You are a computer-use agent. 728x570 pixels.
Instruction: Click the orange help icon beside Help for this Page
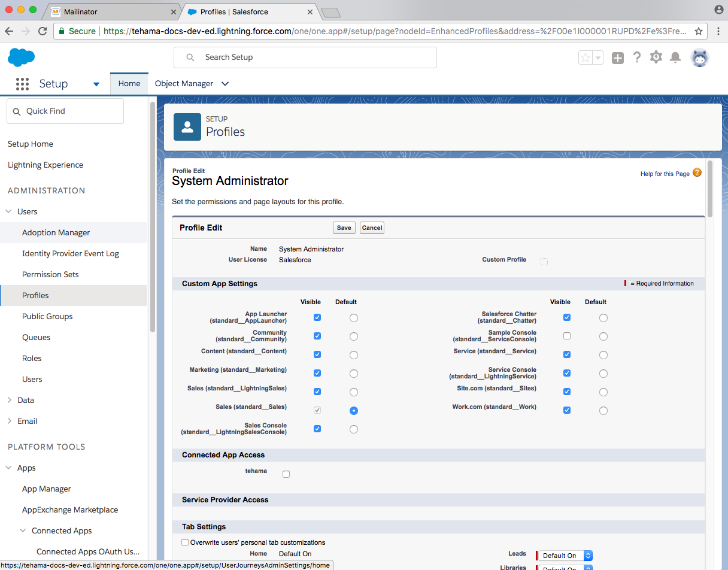[697, 173]
